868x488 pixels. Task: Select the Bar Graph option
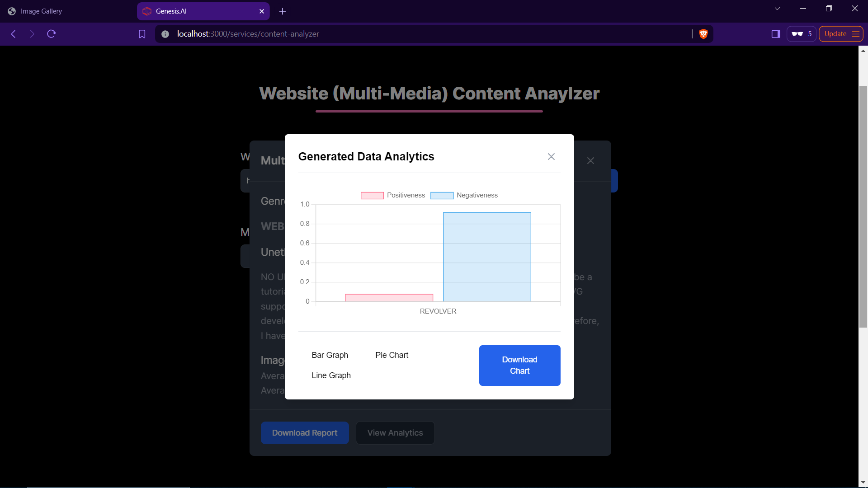330,355
